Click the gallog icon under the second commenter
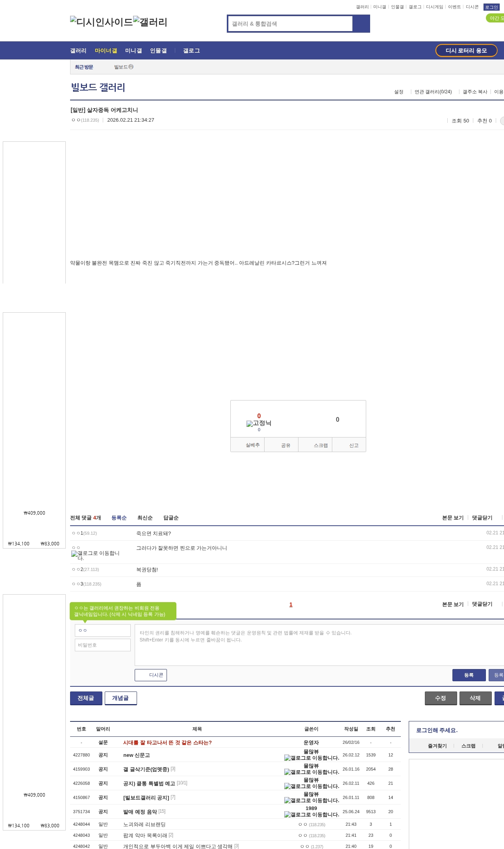This screenshot has width=504, height=849. (74, 554)
